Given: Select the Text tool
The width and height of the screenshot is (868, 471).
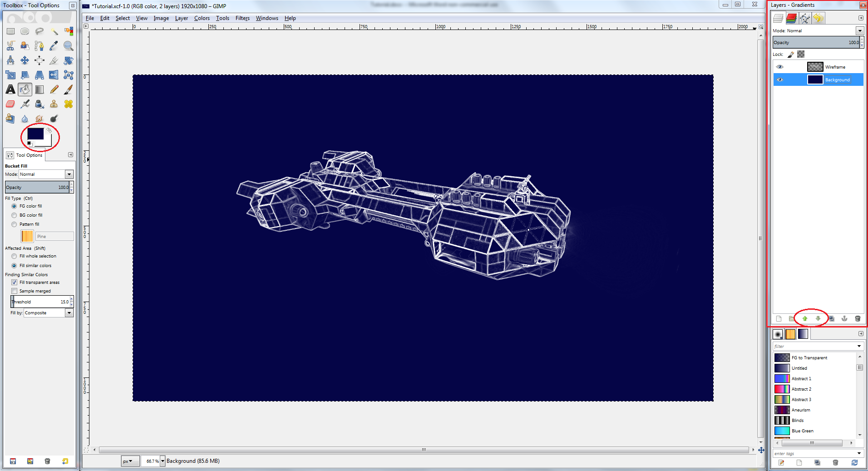Looking at the screenshot, I should coord(10,89).
